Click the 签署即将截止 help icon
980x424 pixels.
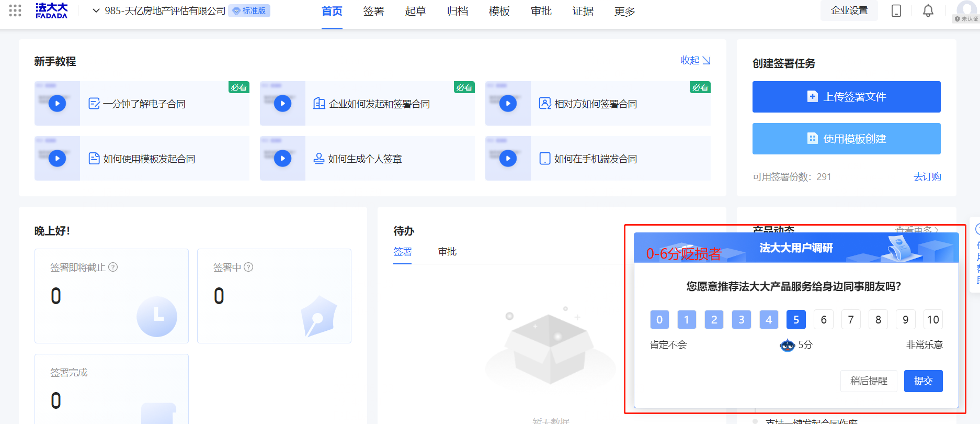tap(113, 267)
